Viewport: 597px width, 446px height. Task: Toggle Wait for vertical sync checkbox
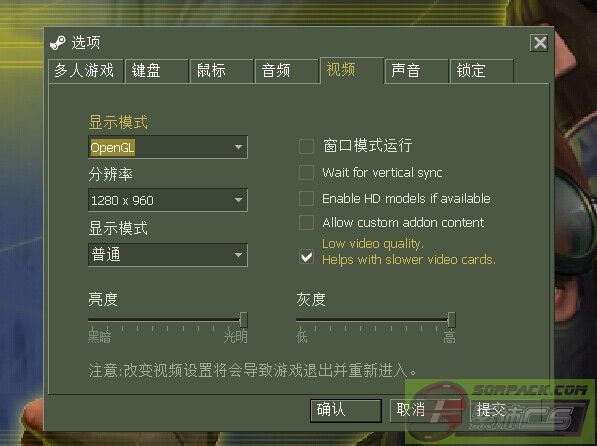306,173
